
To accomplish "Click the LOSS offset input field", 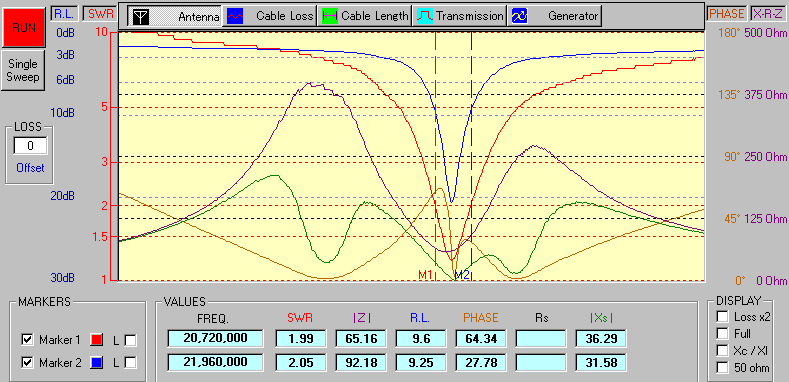I will [30, 146].
